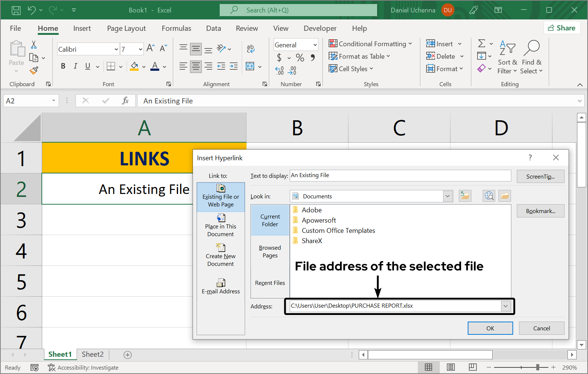This screenshot has height=374, width=588.
Task: Select the Format Painter tool
Action: click(x=34, y=70)
